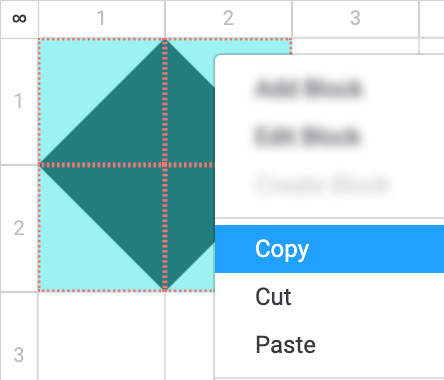Viewport: 444px width, 380px height.
Task: Click the greyed-out blurred entry above Copy
Action: 322,184
